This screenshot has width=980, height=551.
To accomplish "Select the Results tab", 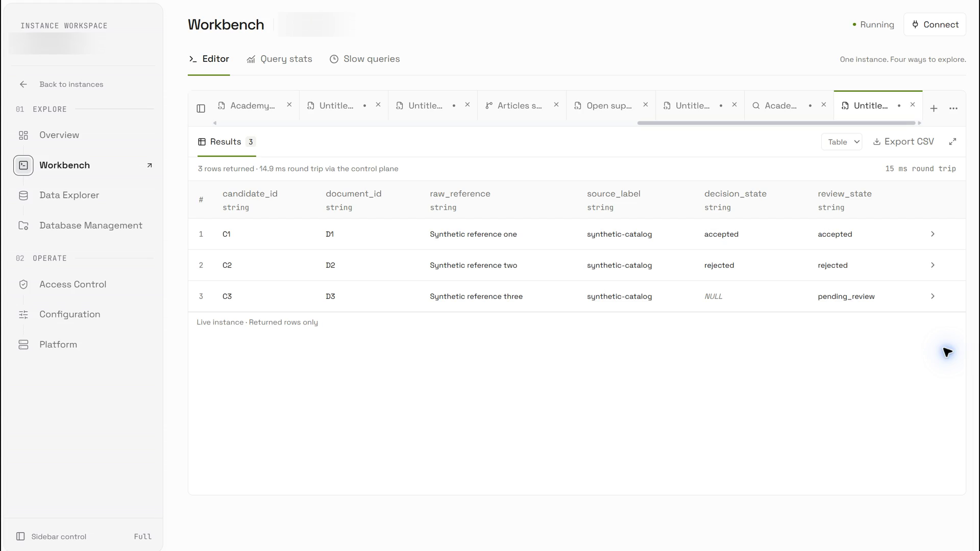I will pos(227,142).
